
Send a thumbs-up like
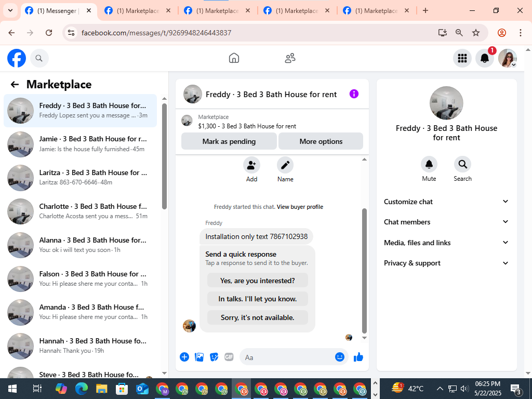pyautogui.click(x=358, y=357)
